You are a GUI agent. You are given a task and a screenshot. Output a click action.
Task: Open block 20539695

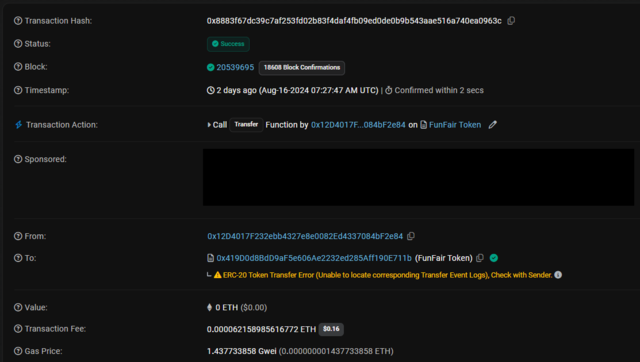(235, 67)
